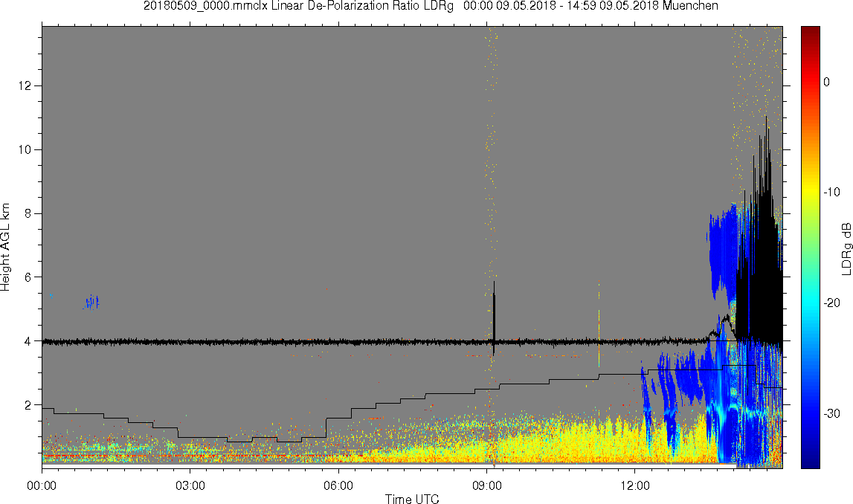
Task: Click the 03:00 time tick label
Action: [190, 485]
